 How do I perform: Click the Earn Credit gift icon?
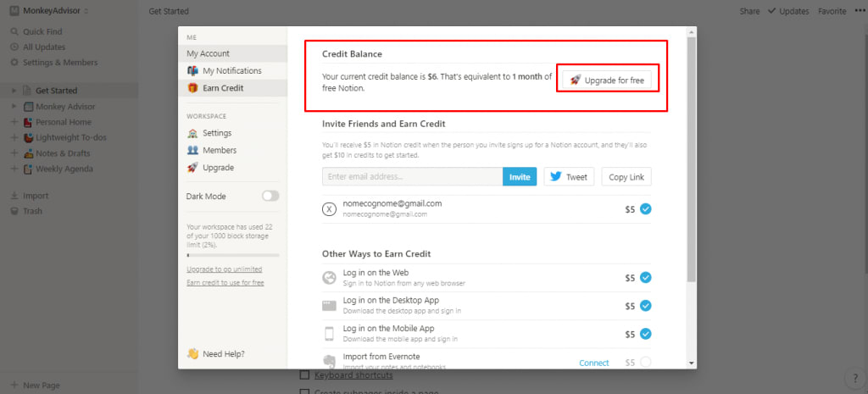[x=192, y=88]
